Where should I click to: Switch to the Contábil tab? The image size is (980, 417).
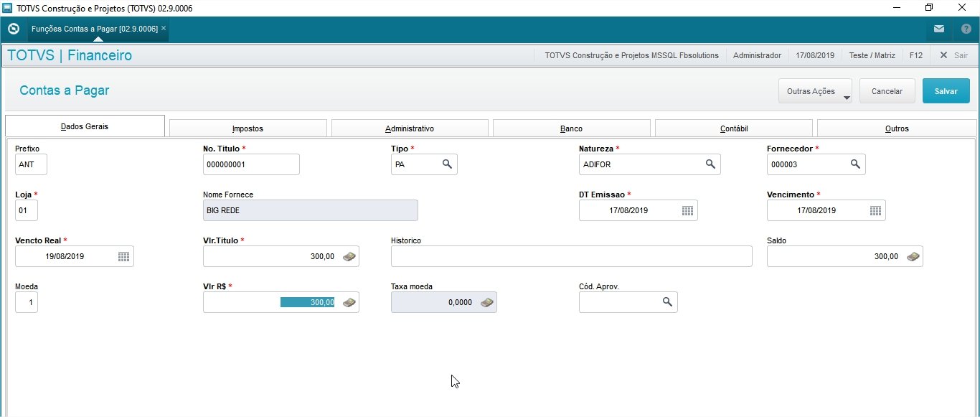pos(734,128)
